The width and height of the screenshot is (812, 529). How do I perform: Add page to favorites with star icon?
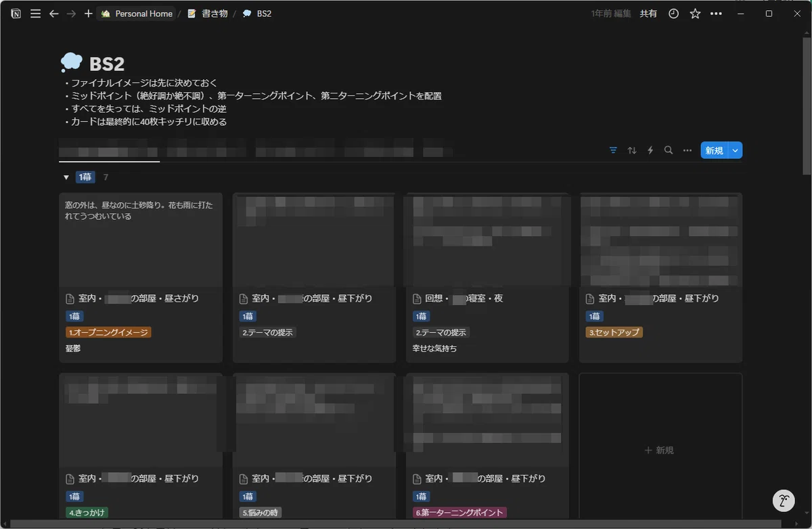tap(695, 14)
